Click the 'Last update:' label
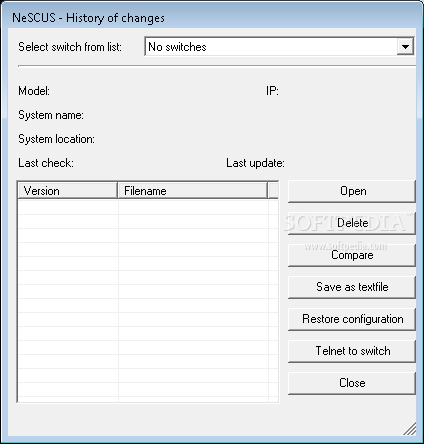Viewport: 424px width, 444px height. (255, 163)
